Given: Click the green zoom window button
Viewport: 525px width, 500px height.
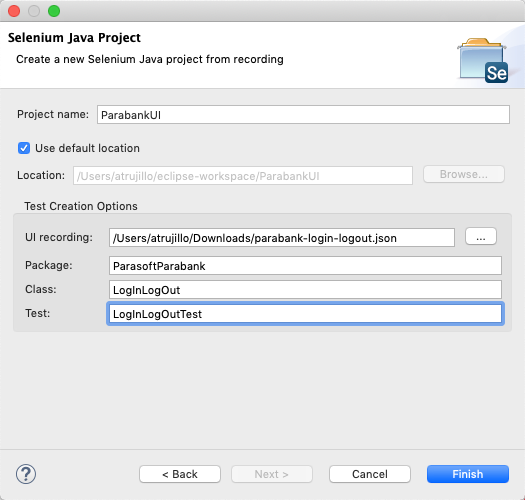Looking at the screenshot, I should [x=54, y=11].
